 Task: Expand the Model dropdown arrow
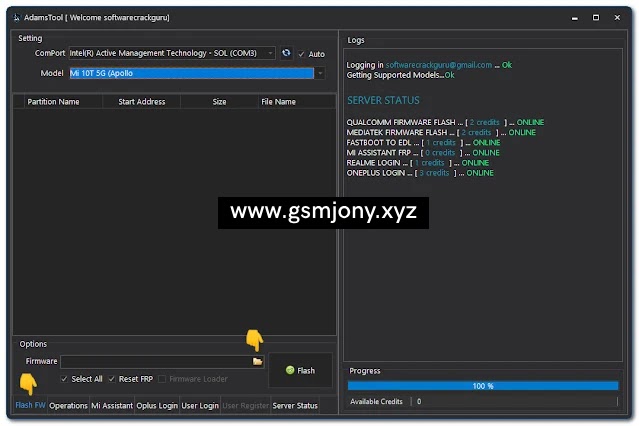(320, 73)
